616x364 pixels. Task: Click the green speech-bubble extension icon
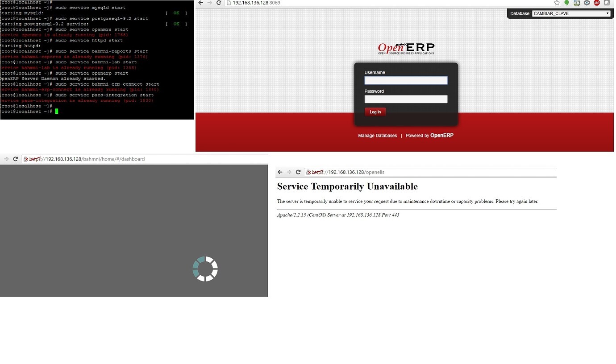(566, 3)
